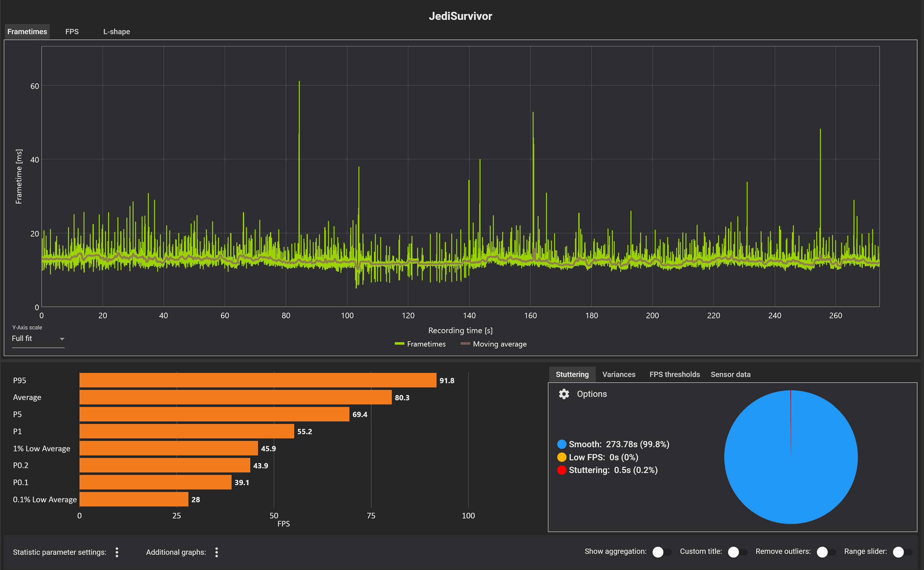Open the Y-Axis scale Full fit dropdown
Viewport: 924px width, 570px height.
38,338
